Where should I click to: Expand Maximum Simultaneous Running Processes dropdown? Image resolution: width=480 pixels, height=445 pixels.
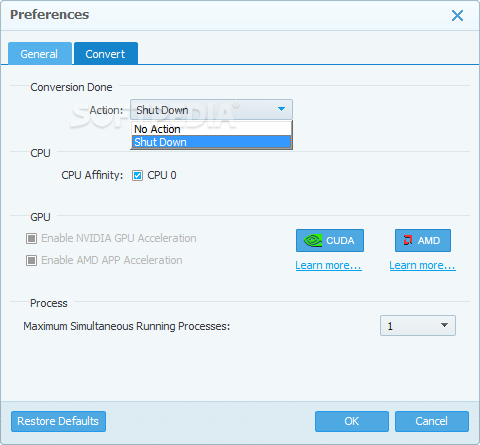coord(418,326)
